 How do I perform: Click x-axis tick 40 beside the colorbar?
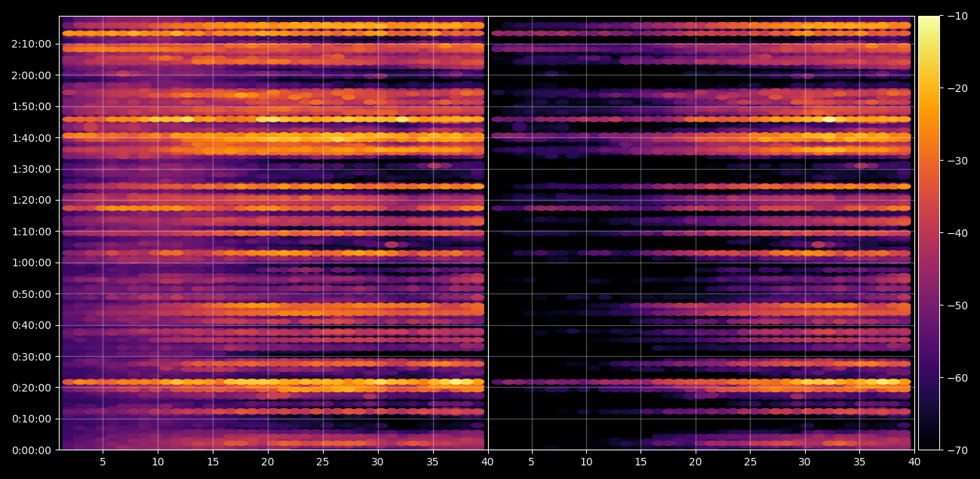pyautogui.click(x=914, y=462)
